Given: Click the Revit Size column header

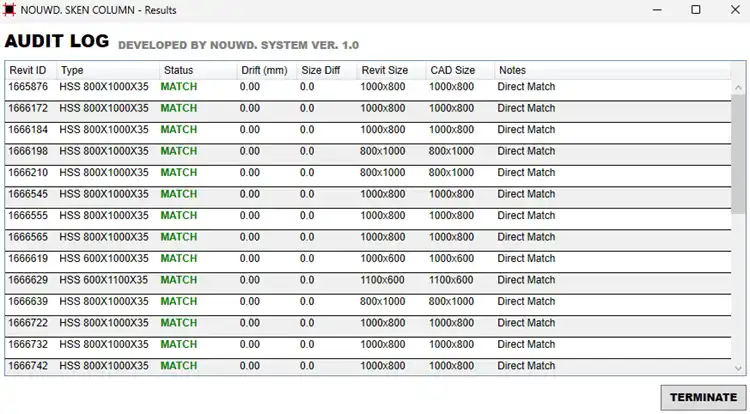Looking at the screenshot, I should 391,70.
